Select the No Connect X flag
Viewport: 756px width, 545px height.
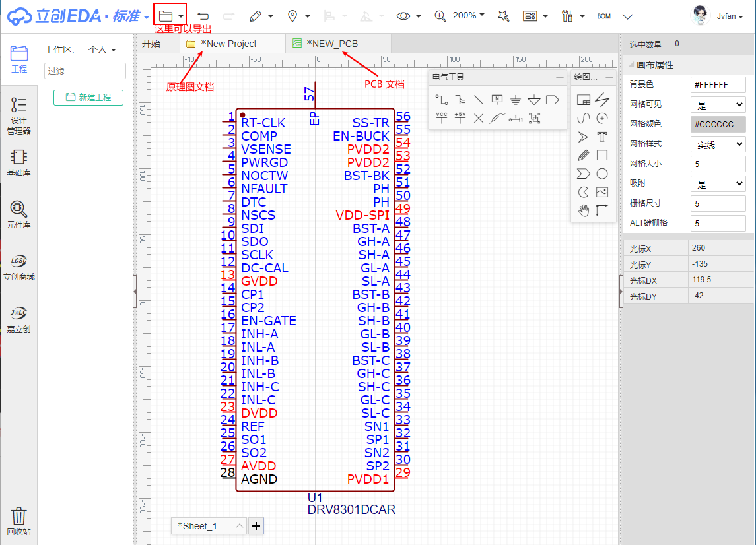click(x=479, y=118)
